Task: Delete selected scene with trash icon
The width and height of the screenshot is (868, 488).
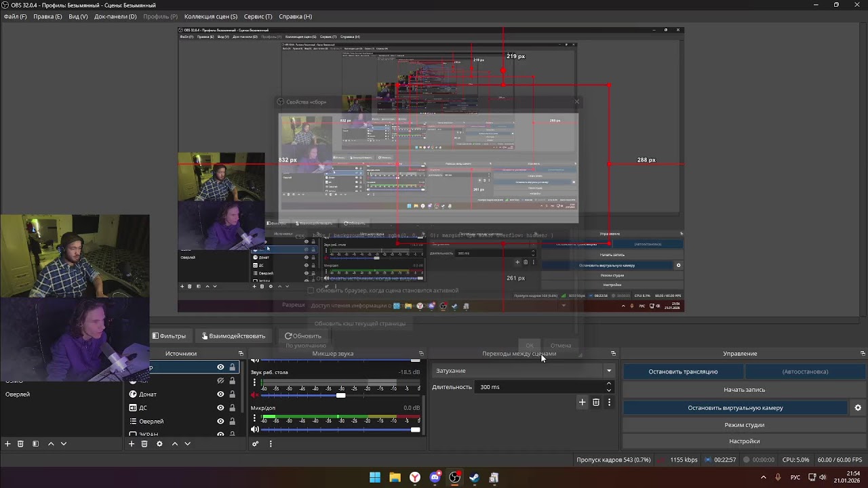Action: pyautogui.click(x=20, y=444)
